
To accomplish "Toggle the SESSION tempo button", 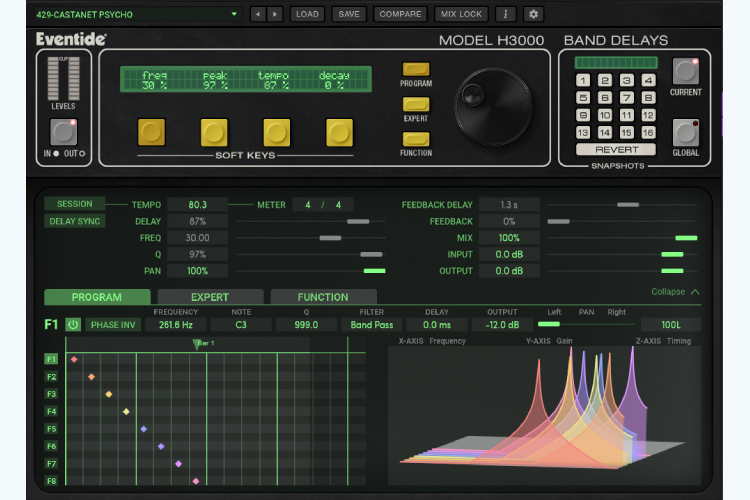I will [x=75, y=204].
